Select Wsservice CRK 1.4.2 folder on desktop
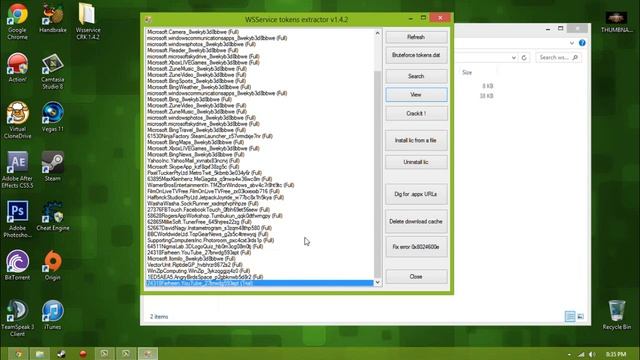This screenshot has height=360, width=640. tap(88, 21)
